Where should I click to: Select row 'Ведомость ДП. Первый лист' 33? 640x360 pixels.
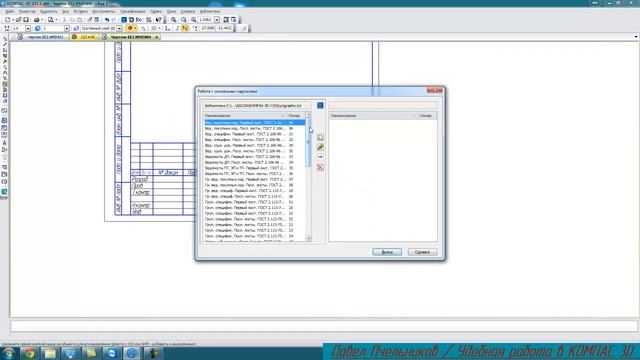pos(254,157)
